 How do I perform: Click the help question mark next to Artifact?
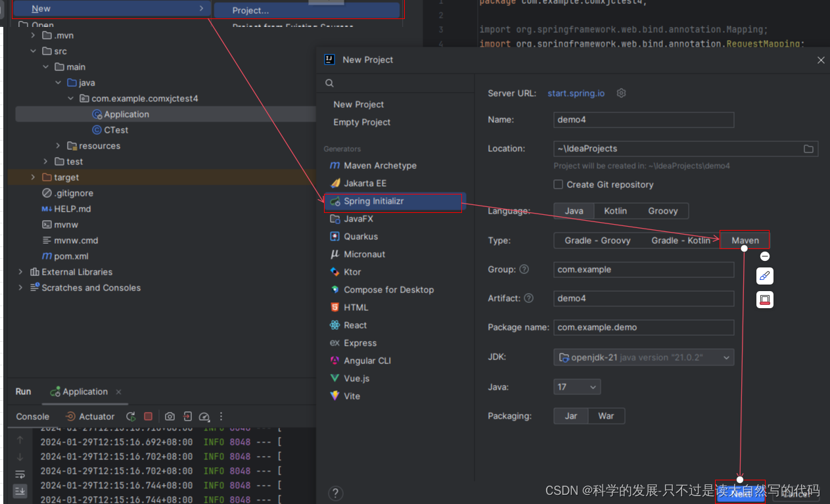click(x=528, y=298)
